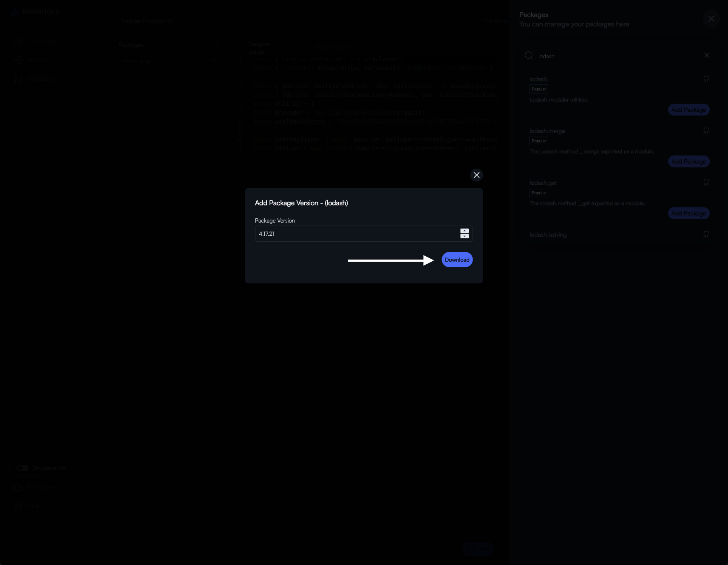The image size is (728, 565).
Task: Open GitHub link for lodash.merge
Action: tap(706, 131)
